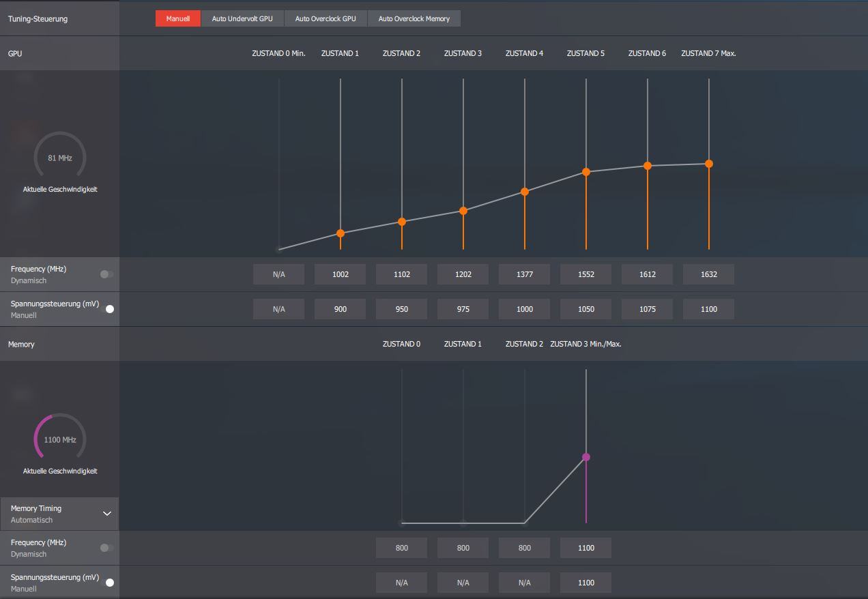Click ZUSTAND 7 Max. GPU header
The height and width of the screenshot is (599, 868).
tap(708, 53)
